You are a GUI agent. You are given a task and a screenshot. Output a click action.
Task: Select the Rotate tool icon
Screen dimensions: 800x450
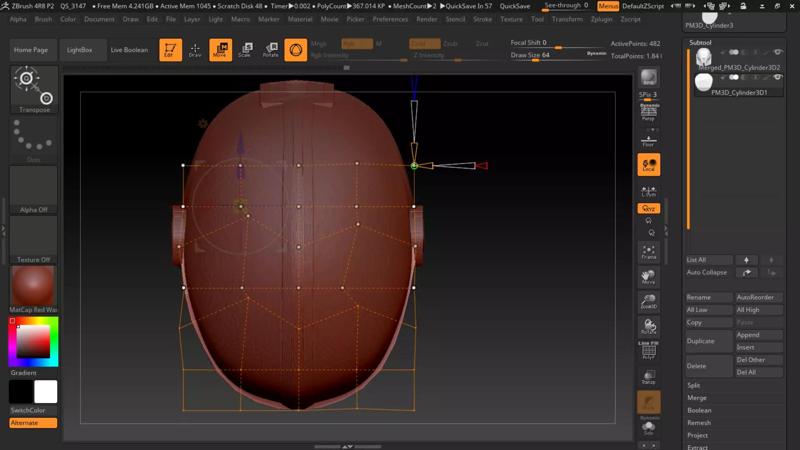(x=270, y=50)
